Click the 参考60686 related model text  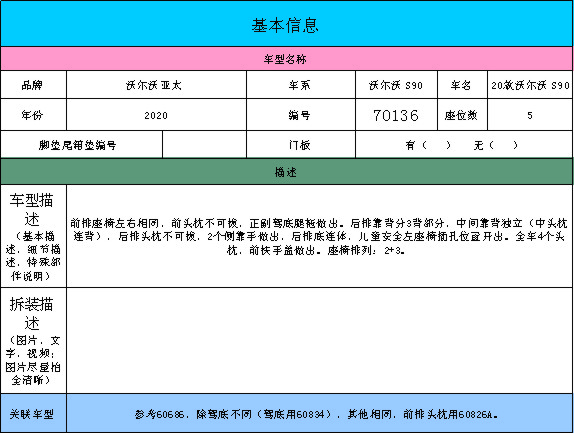click(316, 414)
